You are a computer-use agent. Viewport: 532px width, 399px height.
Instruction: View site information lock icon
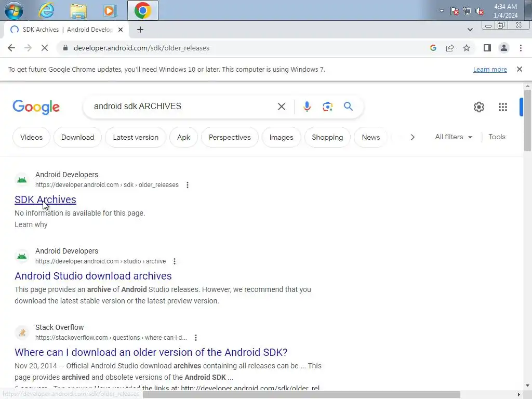click(65, 48)
